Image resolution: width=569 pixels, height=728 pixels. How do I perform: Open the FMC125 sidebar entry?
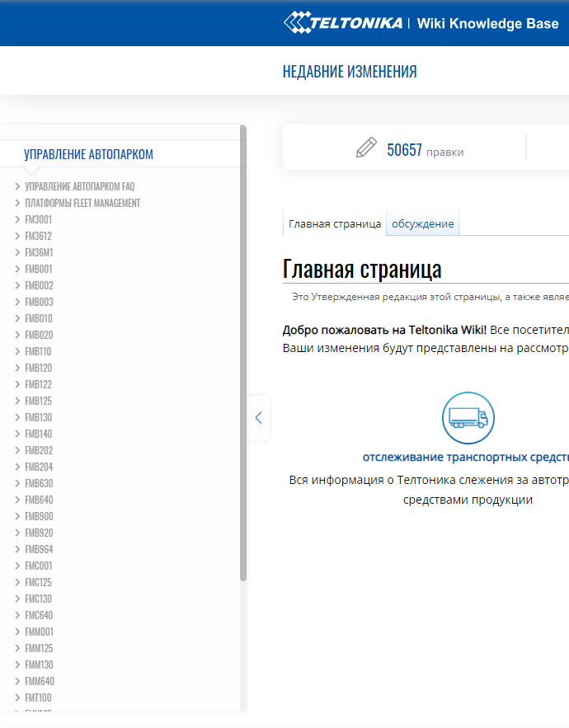[38, 582]
